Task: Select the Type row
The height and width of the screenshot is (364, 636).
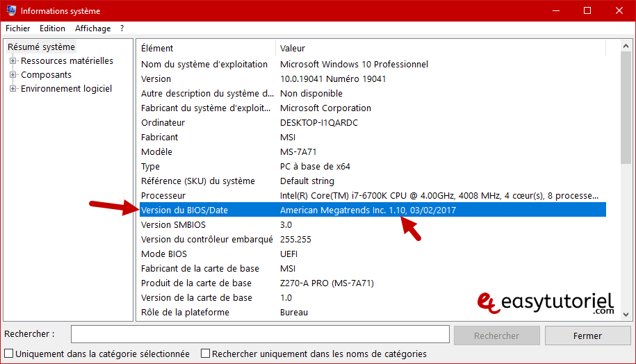Action: coord(373,166)
